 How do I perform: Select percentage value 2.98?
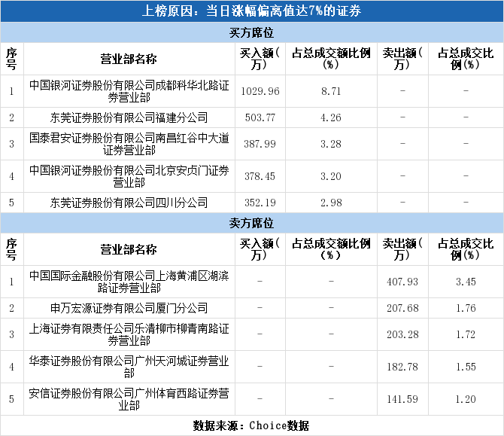331,203
